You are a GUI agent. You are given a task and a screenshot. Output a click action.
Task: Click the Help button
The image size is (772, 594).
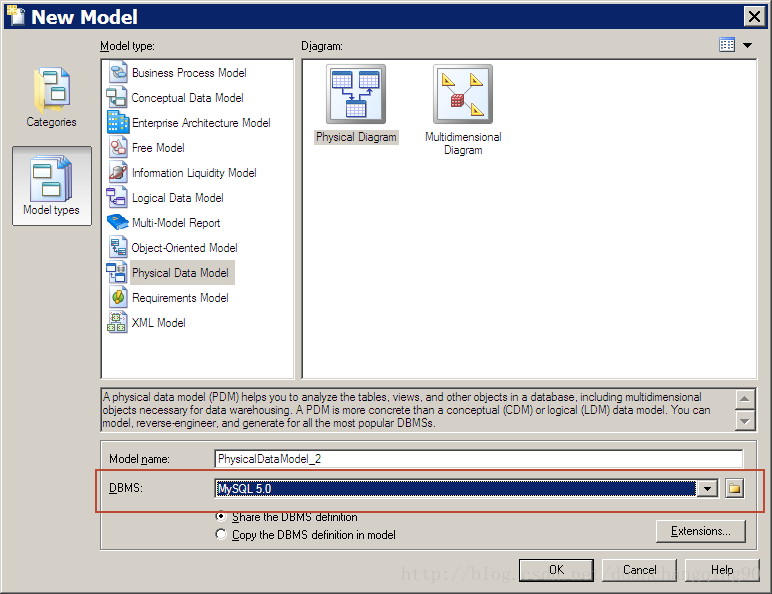(x=722, y=570)
